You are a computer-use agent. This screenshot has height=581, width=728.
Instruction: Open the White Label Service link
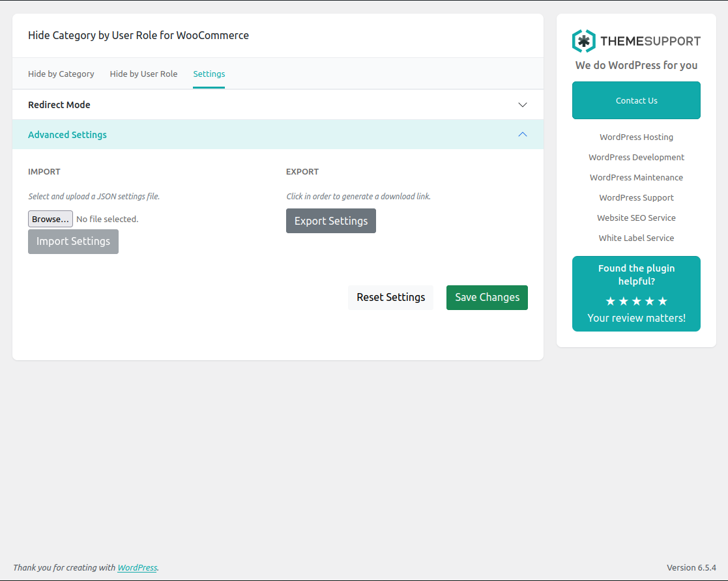[636, 238]
